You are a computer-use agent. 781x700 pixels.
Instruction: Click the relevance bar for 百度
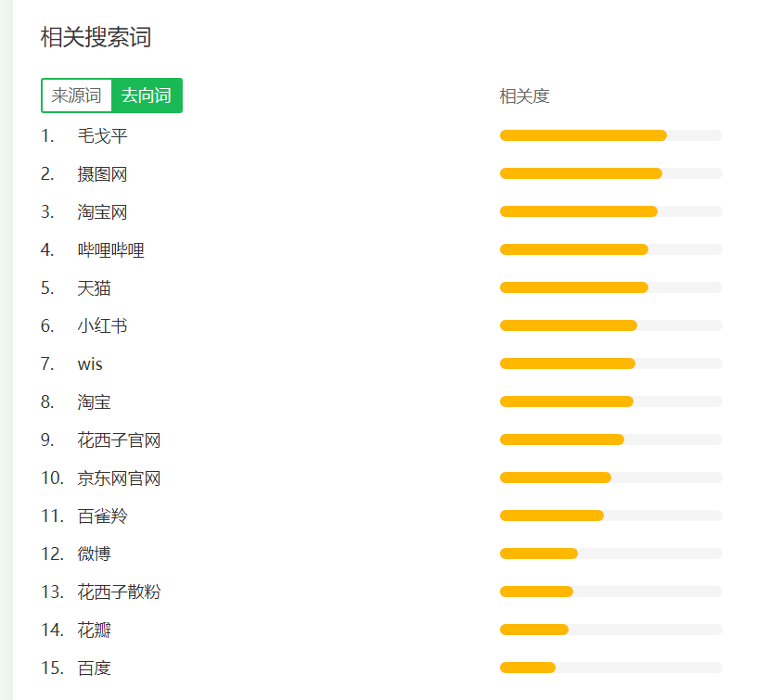(x=611, y=668)
